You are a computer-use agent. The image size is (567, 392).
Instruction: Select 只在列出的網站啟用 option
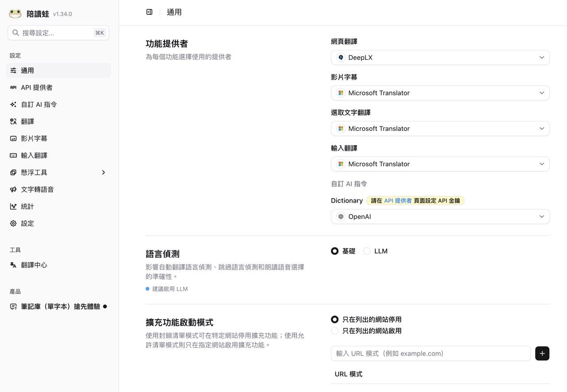tap(335, 331)
